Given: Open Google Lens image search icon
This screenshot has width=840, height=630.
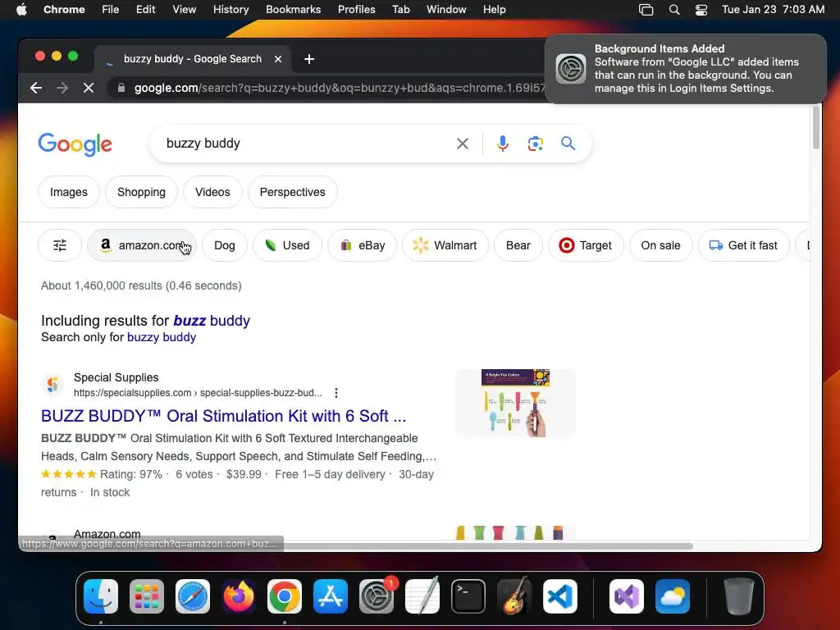Looking at the screenshot, I should pos(535,144).
